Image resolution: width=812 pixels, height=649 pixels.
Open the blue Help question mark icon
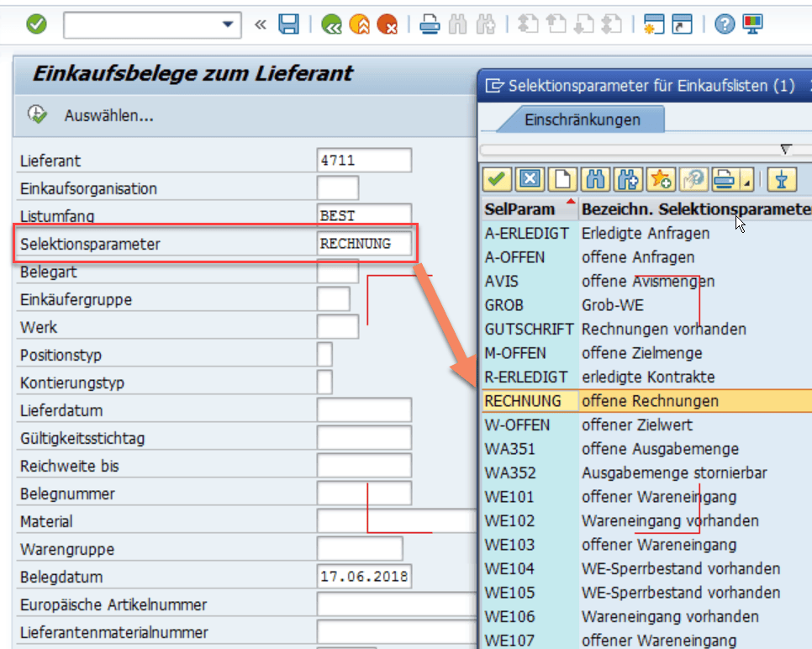point(725,24)
